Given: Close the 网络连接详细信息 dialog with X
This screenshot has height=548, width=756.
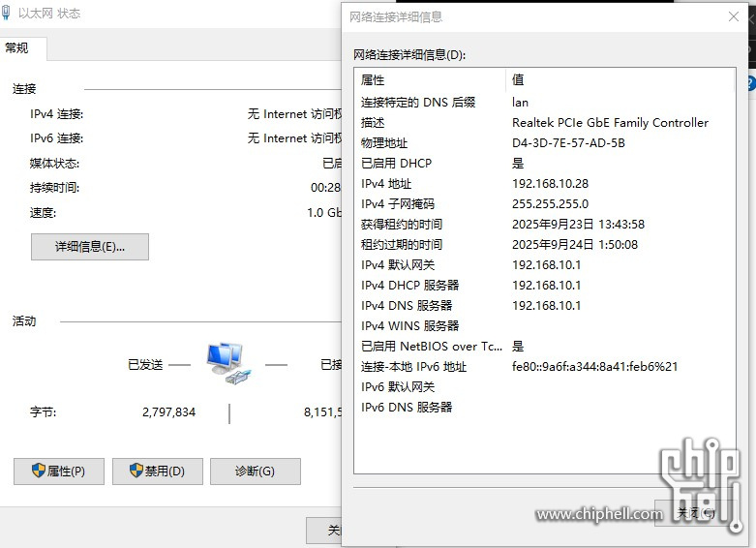Looking at the screenshot, I should [734, 16].
